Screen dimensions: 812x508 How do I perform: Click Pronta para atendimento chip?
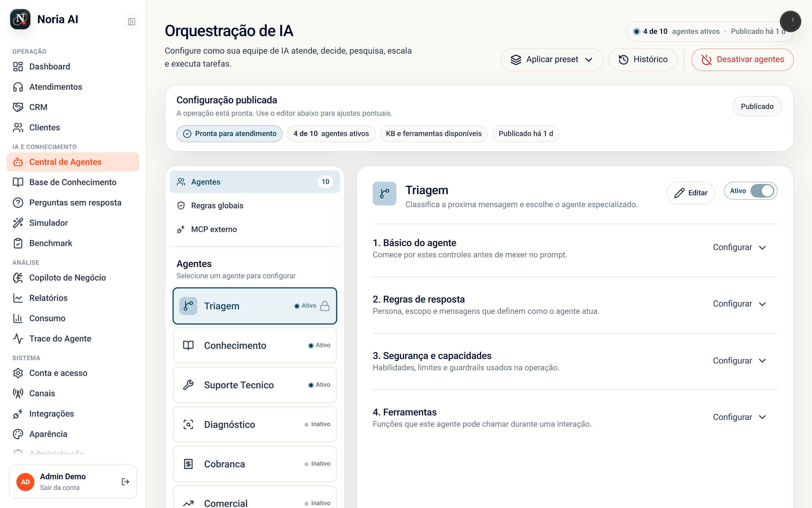tap(230, 134)
